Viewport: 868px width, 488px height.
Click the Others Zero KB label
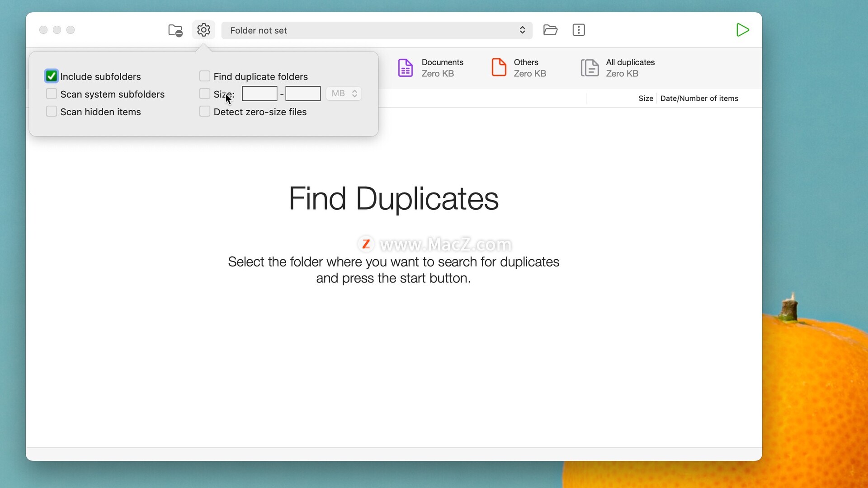(x=530, y=74)
